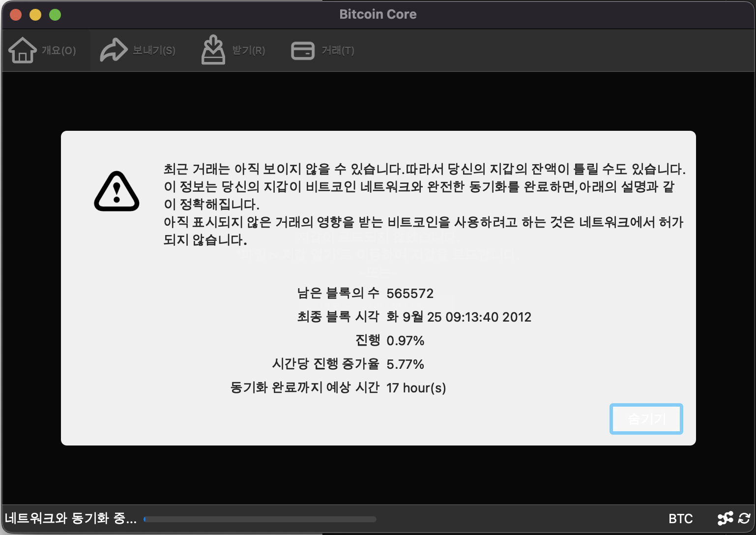Click the hourly progress increase 5.77%
The height and width of the screenshot is (535, 756).
click(406, 364)
